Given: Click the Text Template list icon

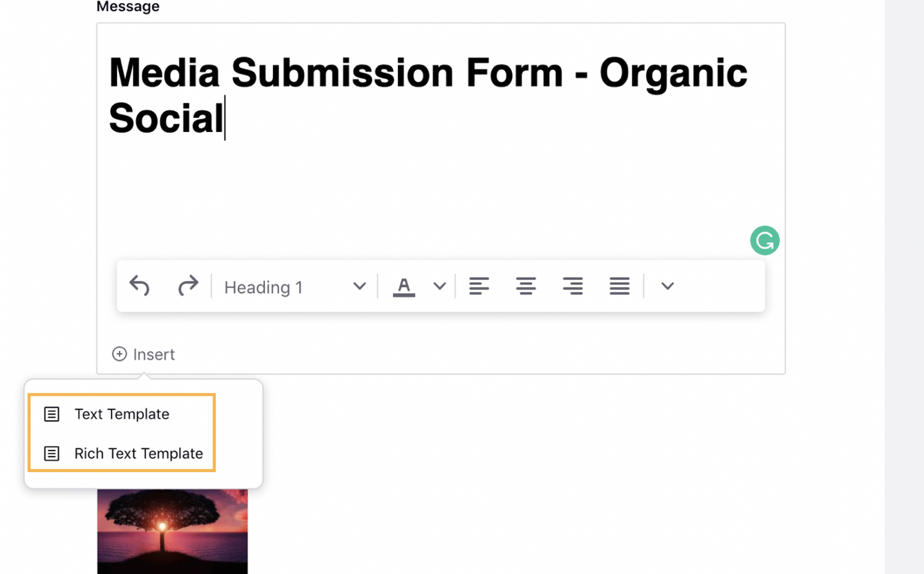Looking at the screenshot, I should (x=52, y=414).
